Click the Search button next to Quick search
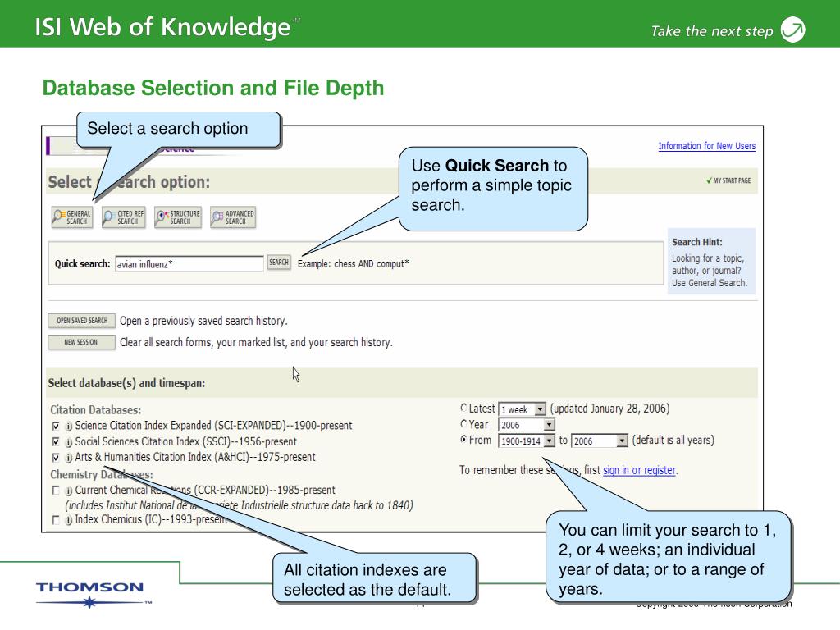 (279, 262)
